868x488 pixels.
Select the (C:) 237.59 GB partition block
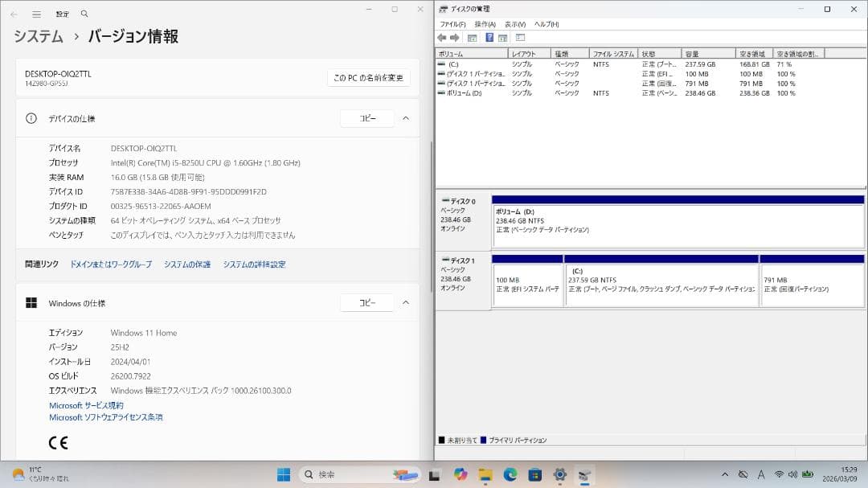pyautogui.click(x=661, y=281)
